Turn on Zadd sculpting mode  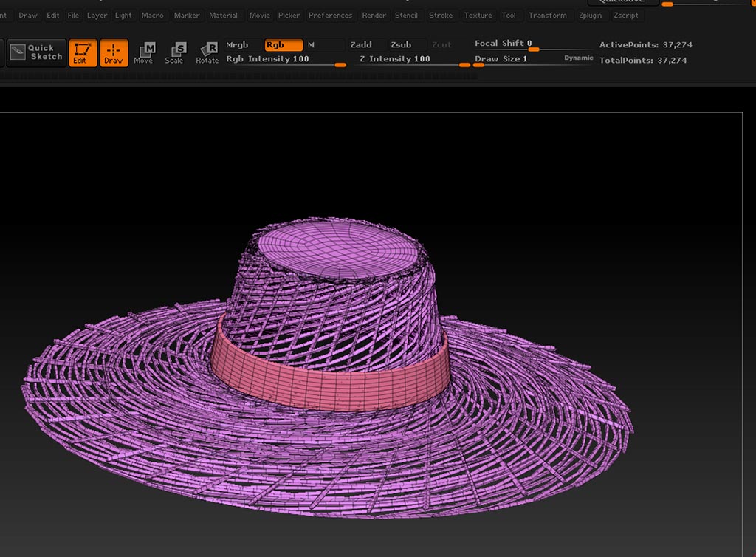click(x=367, y=45)
